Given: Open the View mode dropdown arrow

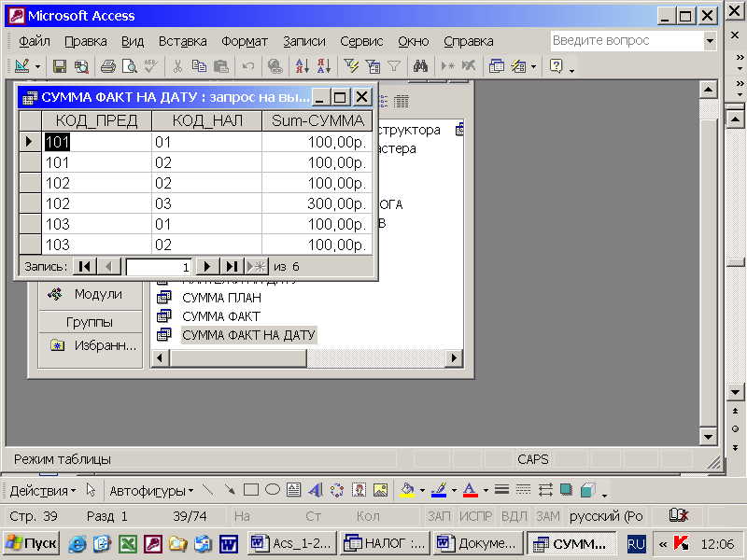Looking at the screenshot, I should click(37, 66).
